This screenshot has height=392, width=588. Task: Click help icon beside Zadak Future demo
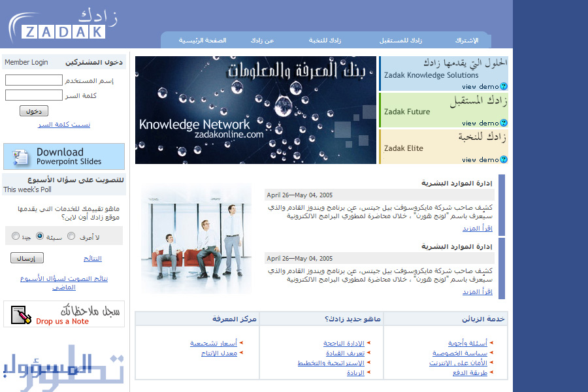coord(504,123)
